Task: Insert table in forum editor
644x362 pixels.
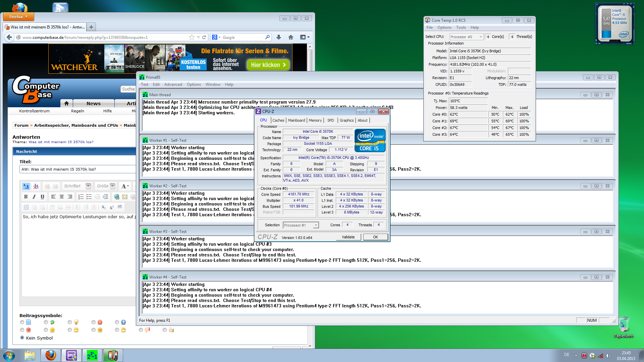Action: (26, 207)
